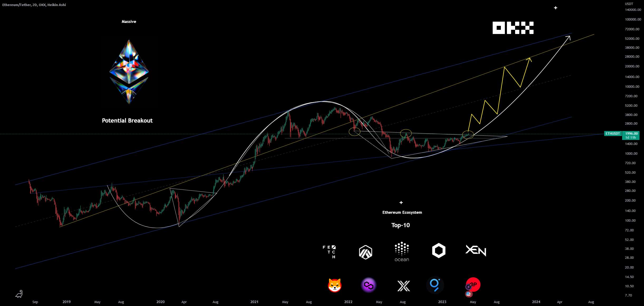The height and width of the screenshot is (306, 644).
Task: Click the 140.00 price axis label
Action: pos(630,211)
